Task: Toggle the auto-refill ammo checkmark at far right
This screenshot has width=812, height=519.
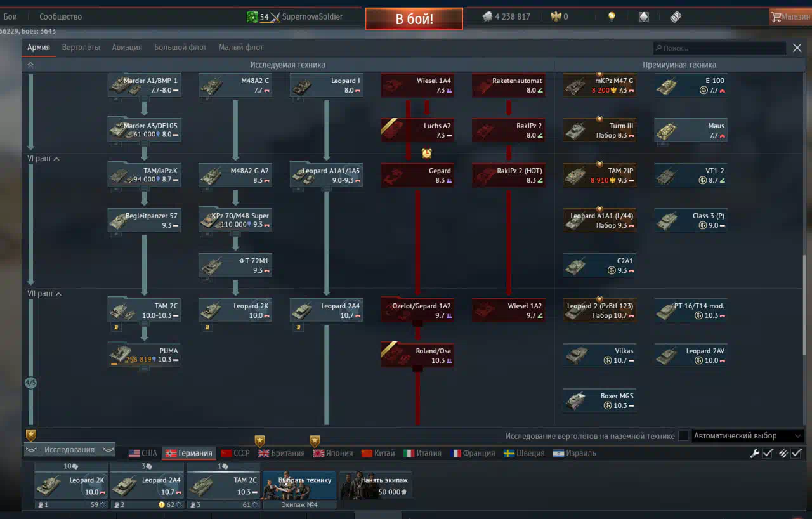Action: tap(797, 453)
